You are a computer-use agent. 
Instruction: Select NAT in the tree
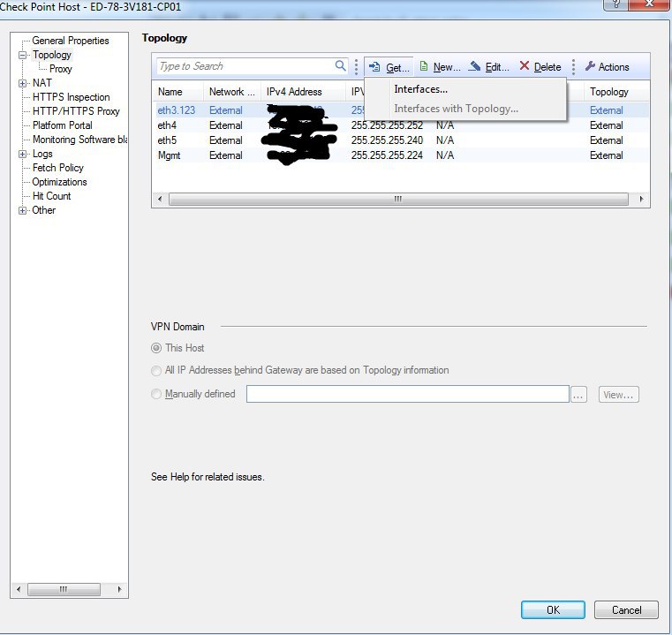pos(42,83)
